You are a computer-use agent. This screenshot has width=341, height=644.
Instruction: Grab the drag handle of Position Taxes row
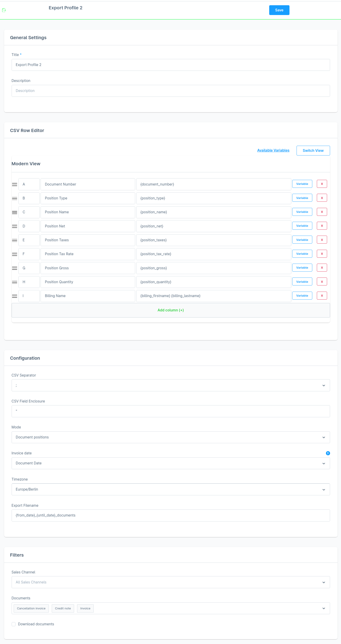coord(15,240)
